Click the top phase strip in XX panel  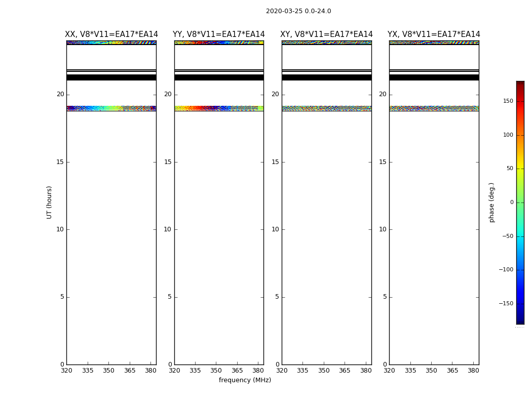point(111,43)
